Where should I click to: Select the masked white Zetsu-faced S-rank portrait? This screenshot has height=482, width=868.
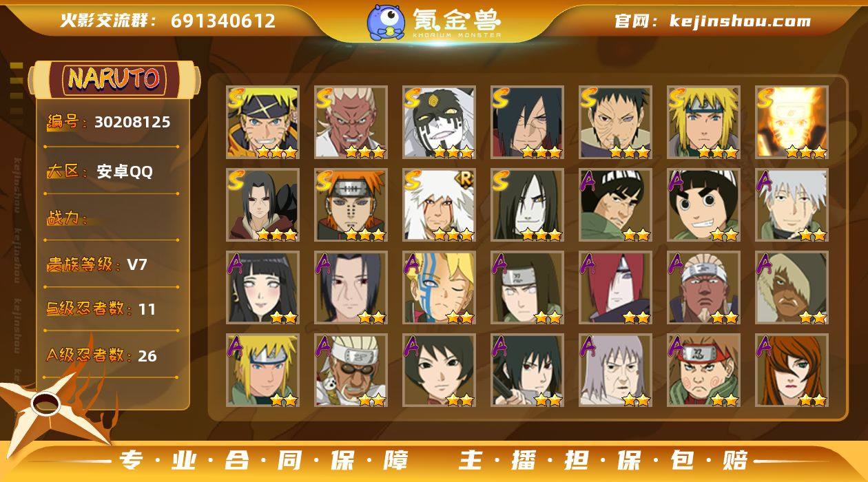(x=439, y=123)
